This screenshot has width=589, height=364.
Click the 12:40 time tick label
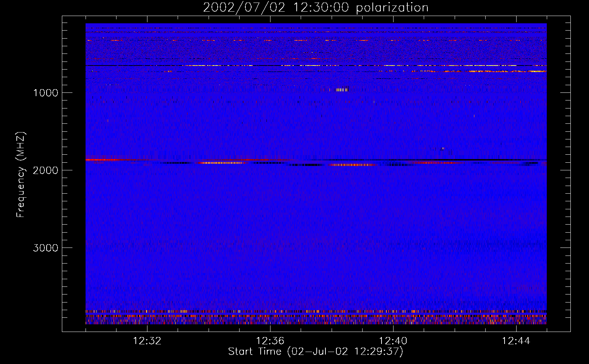393,341
